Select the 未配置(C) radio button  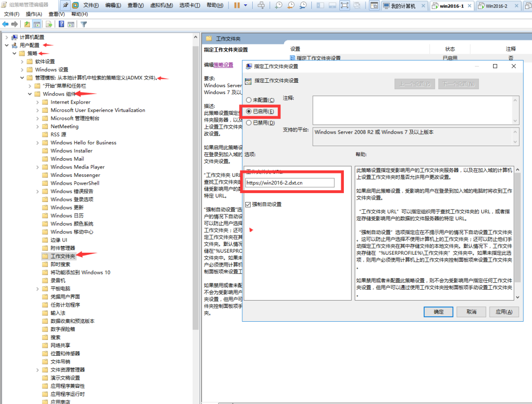[249, 100]
